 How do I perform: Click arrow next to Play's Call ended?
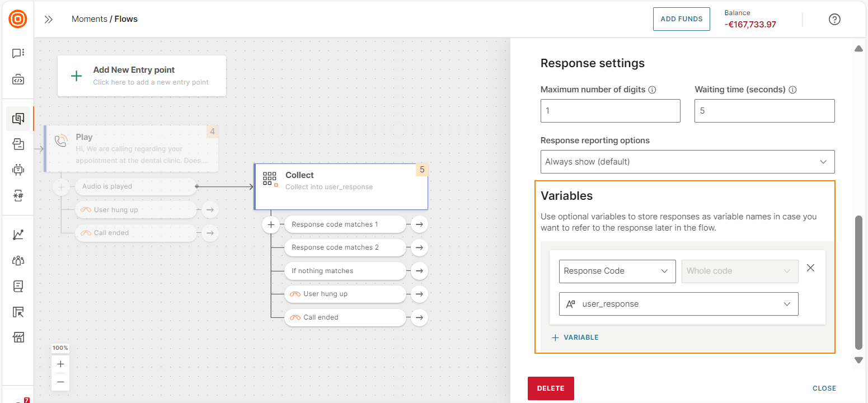tap(210, 233)
